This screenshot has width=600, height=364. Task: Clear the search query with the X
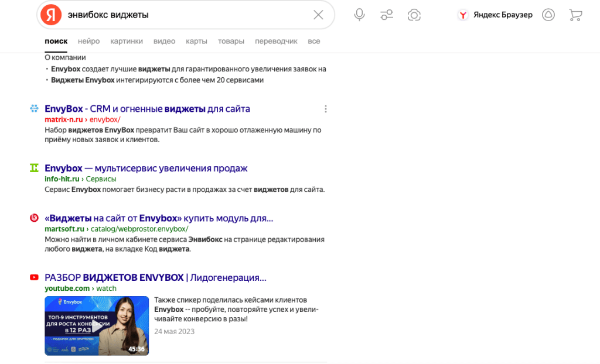click(318, 15)
